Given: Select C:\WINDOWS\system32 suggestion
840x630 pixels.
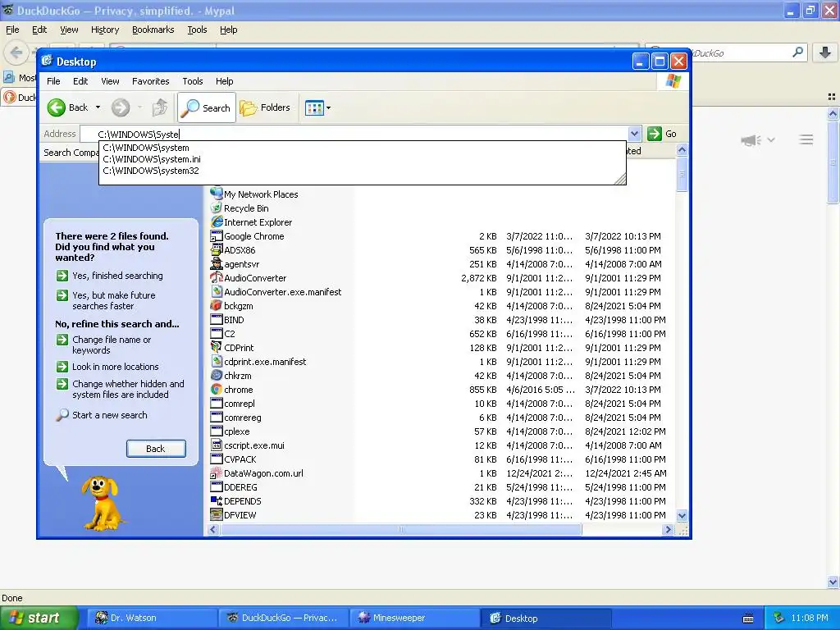Looking at the screenshot, I should point(151,171).
